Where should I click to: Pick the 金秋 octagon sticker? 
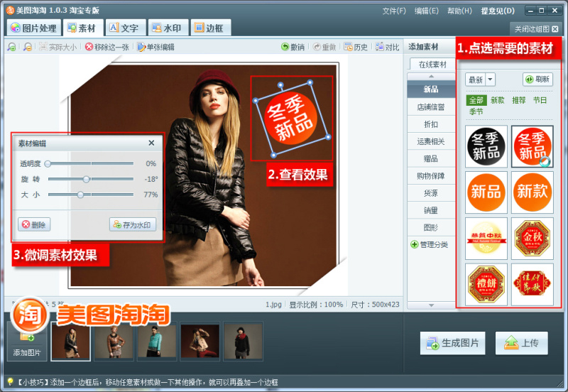[532, 239]
